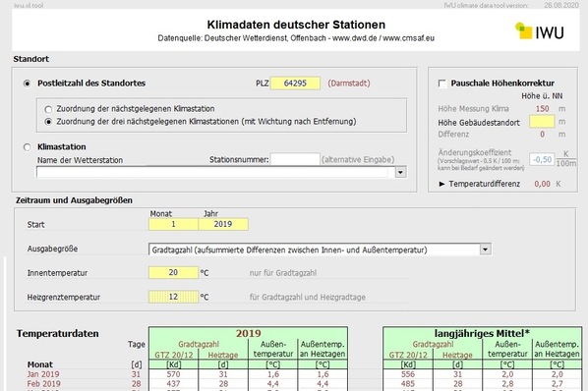The height and width of the screenshot is (391, 588).
Task: Select the three nearest Klimastationen weighting option
Action: coord(48,122)
